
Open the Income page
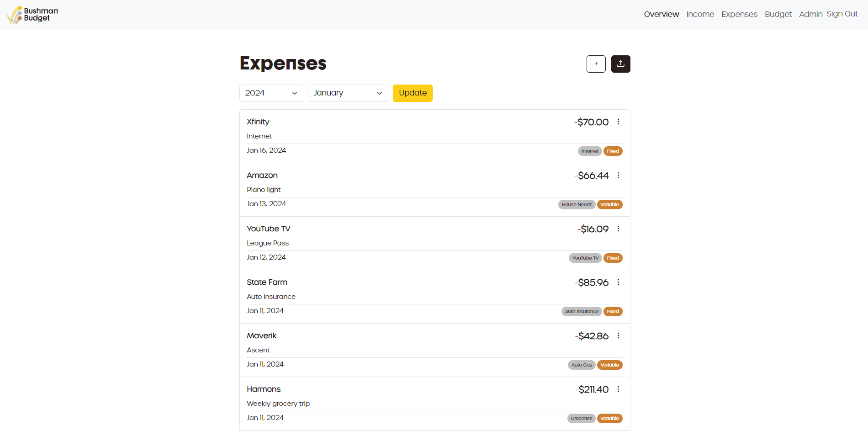[700, 14]
